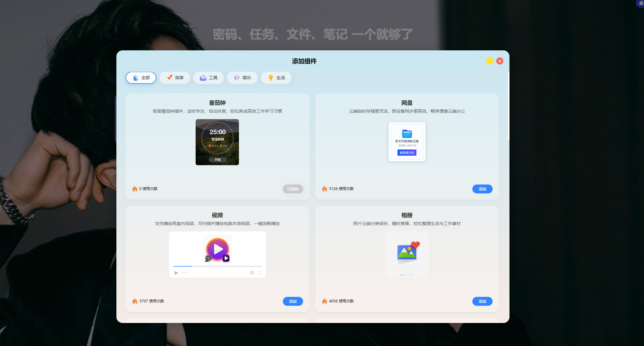Viewport: 644px width, 346px height.
Task: Click the 番茄钟 timer preview thumbnail
Action: [x=217, y=142]
